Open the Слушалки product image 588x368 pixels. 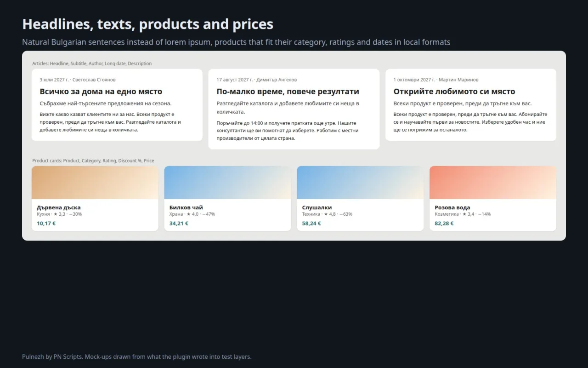tap(361, 183)
